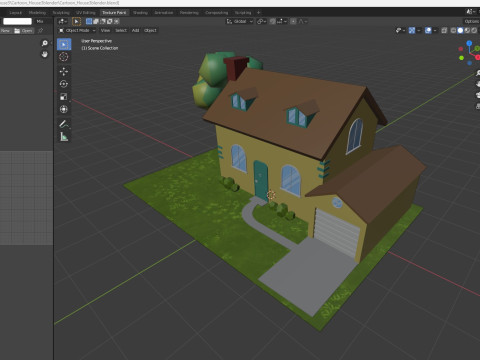This screenshot has width=480, height=360.
Task: Click the white brush color swatch
Action: pyautogui.click(x=17, y=21)
